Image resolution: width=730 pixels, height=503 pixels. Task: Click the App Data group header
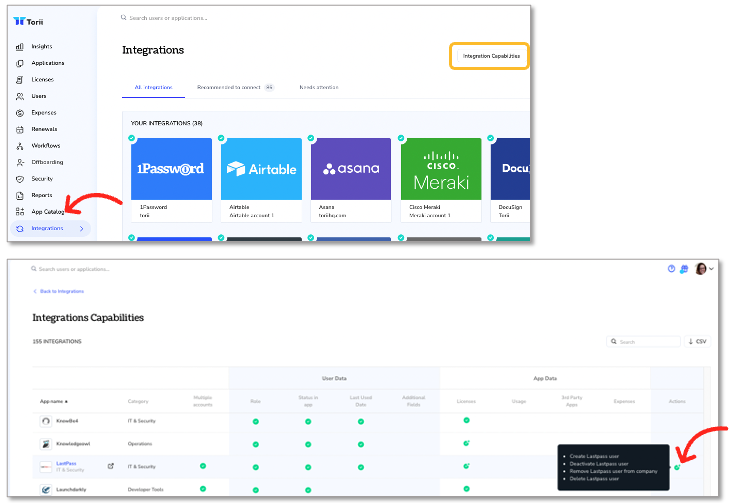545,378
